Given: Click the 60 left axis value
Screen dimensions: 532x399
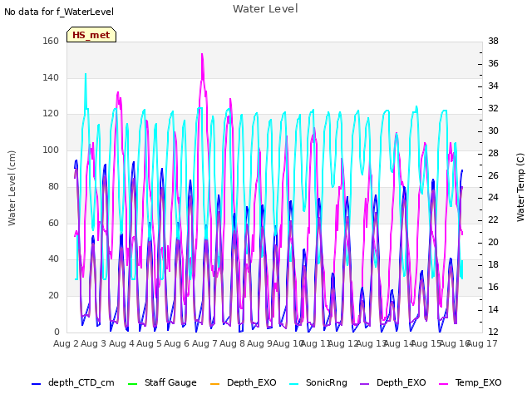Looking at the screenshot, I should coord(53,224).
